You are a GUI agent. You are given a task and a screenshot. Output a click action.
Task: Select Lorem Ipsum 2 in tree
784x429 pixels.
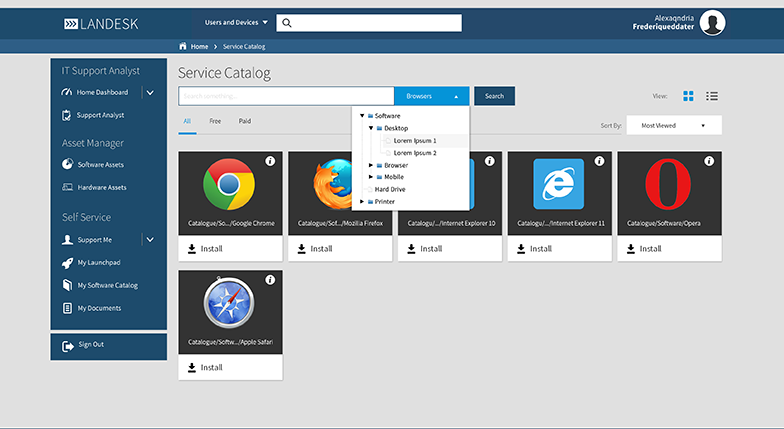tap(415, 153)
